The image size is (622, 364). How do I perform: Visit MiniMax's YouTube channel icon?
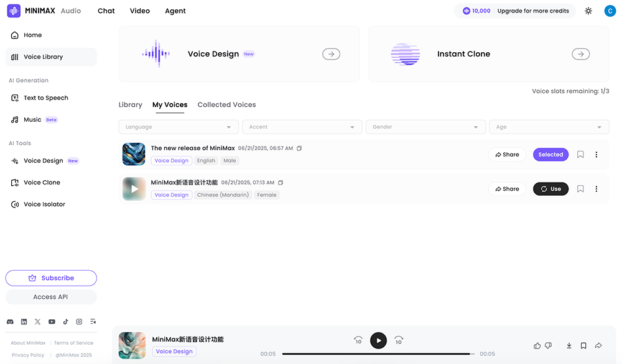click(x=51, y=321)
